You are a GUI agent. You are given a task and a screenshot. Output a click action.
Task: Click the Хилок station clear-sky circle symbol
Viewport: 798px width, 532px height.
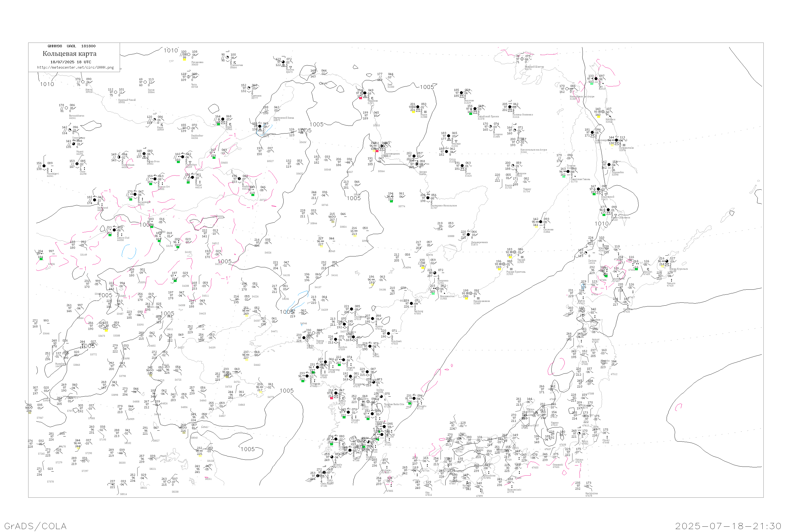point(145,82)
